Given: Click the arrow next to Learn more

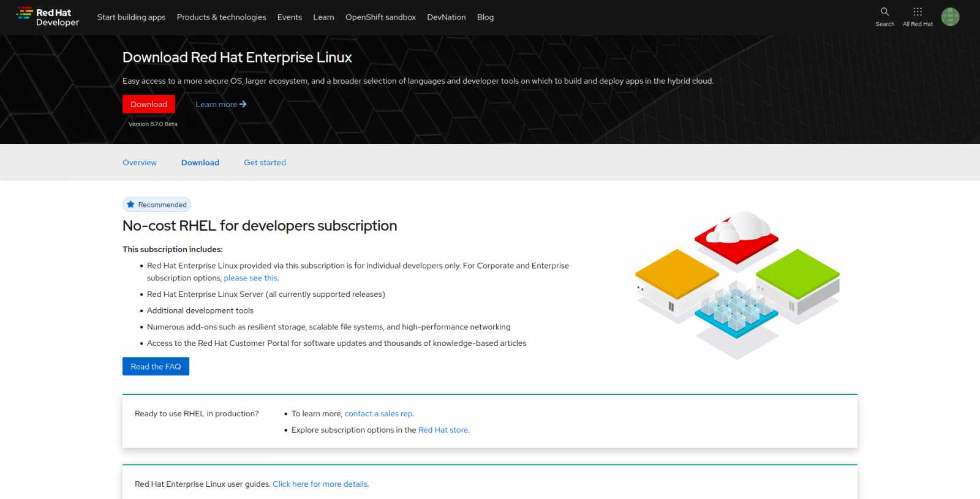Looking at the screenshot, I should [x=243, y=104].
